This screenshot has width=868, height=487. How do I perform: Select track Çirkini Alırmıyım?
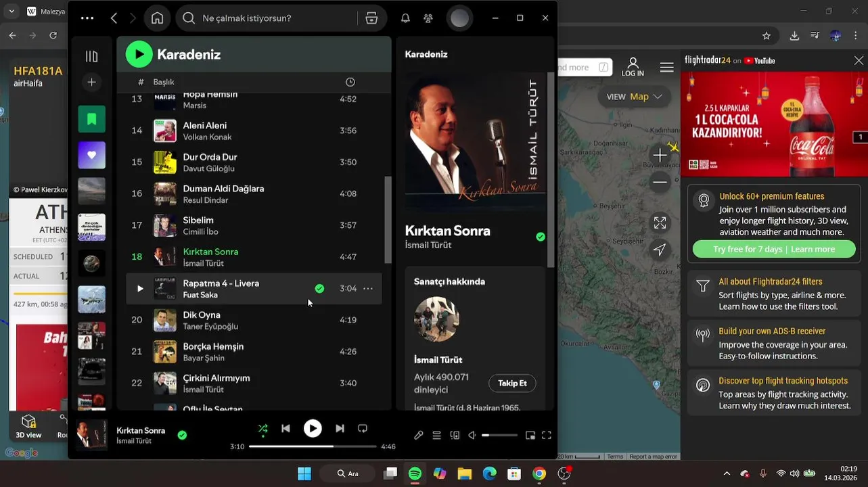pyautogui.click(x=254, y=383)
